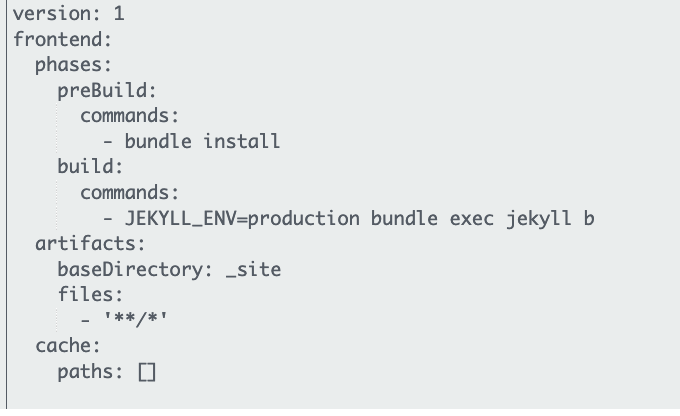Click the 'artifacts:' key
Image resolution: width=680 pixels, height=416 pixels.
[x=90, y=244]
